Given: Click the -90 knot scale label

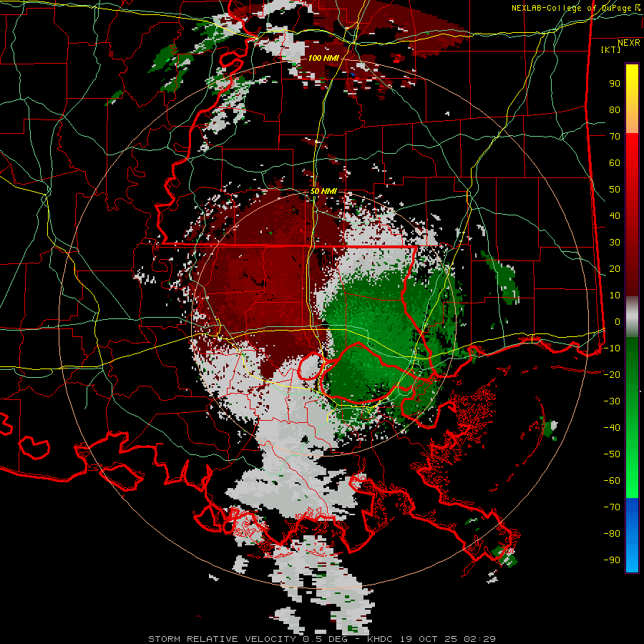Looking at the screenshot, I should pyautogui.click(x=612, y=560).
